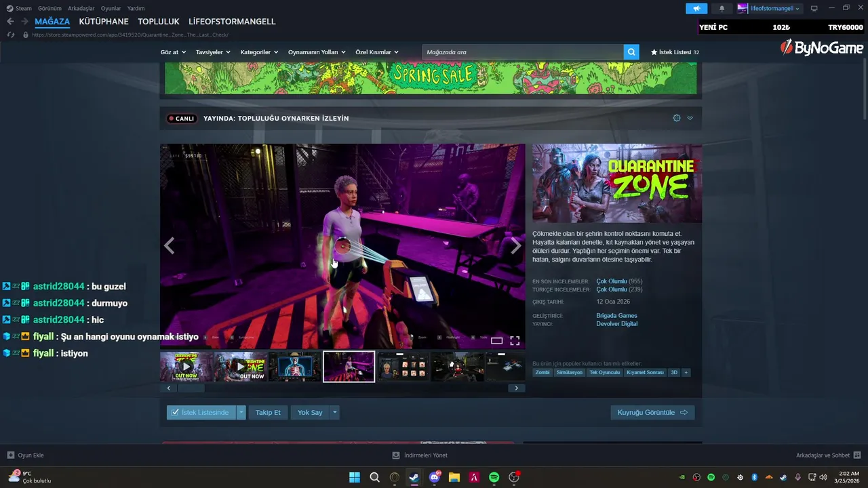Open the Arkadaşlar menu

81,8
